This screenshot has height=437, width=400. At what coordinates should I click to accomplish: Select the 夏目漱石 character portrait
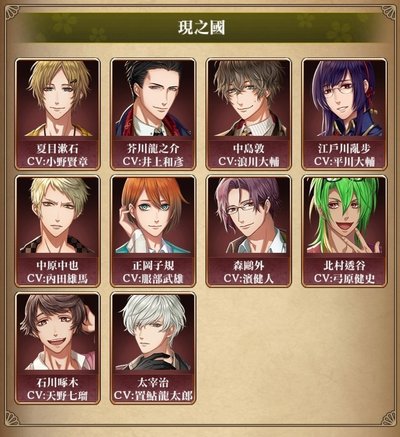click(58, 98)
